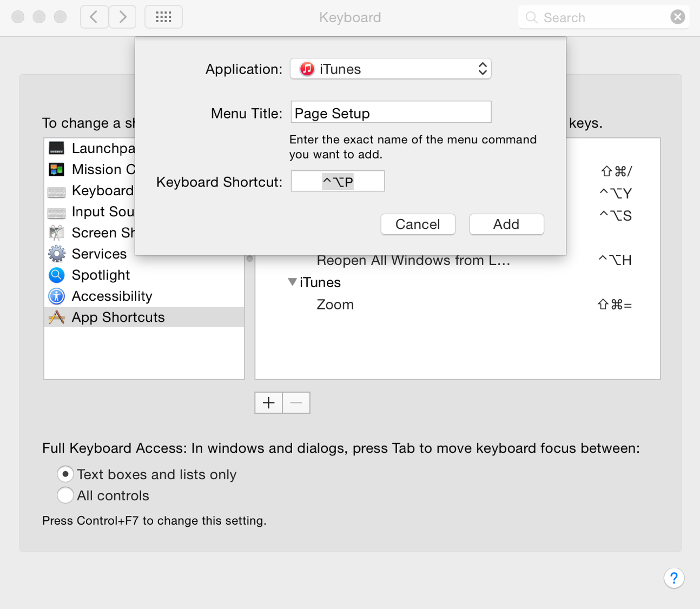Click the Cancel button

point(418,224)
